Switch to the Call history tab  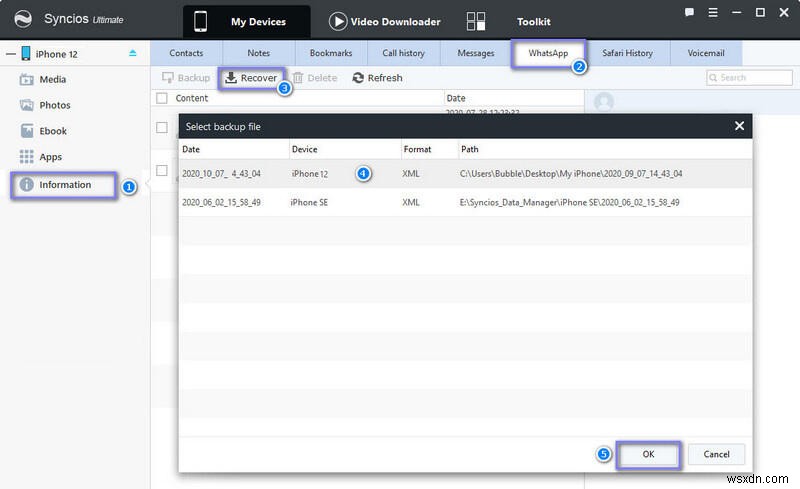[404, 53]
